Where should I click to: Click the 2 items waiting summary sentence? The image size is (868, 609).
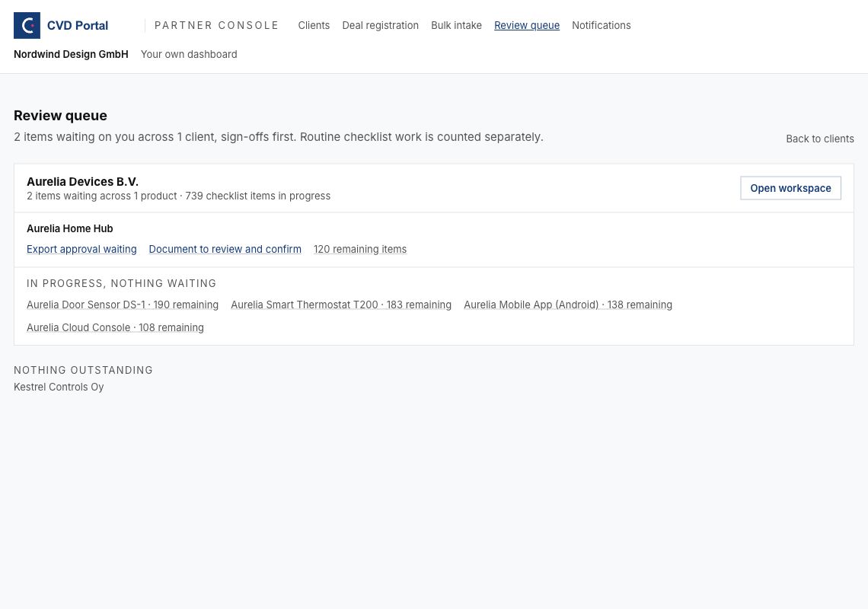tap(279, 137)
